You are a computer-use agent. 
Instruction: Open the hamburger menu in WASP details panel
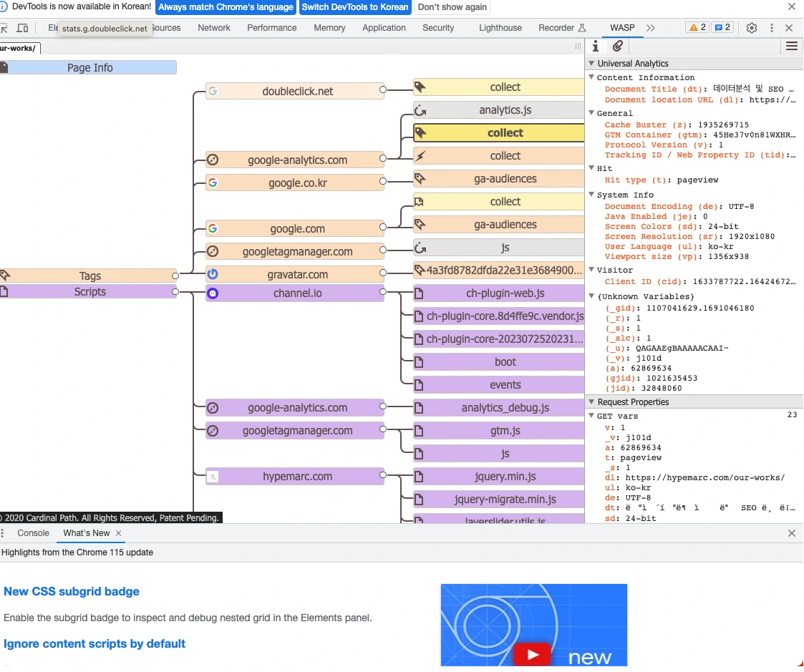(x=791, y=46)
